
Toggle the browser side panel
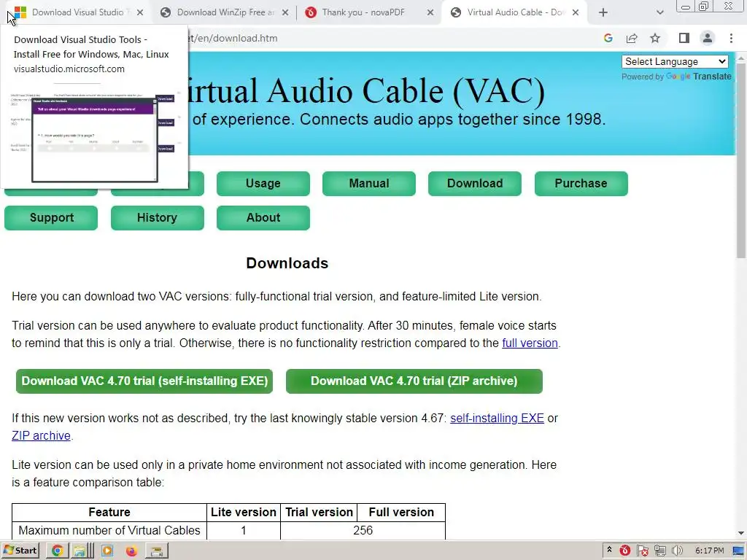click(684, 38)
